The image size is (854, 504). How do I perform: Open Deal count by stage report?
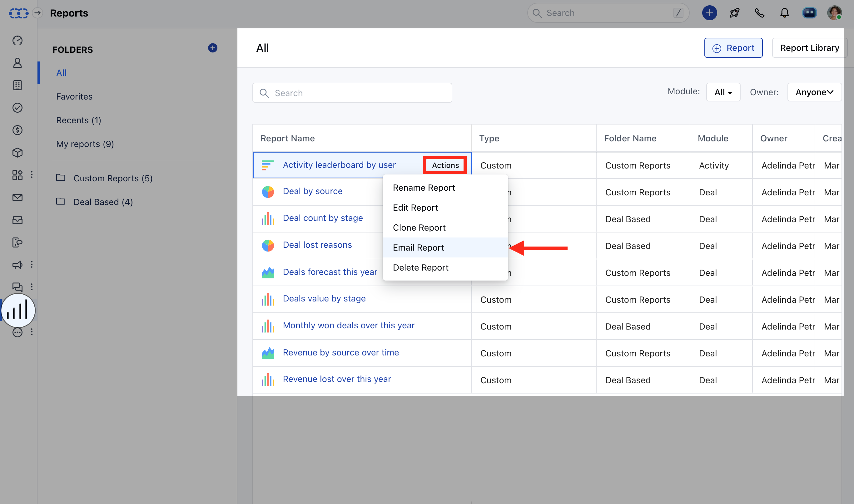(323, 218)
